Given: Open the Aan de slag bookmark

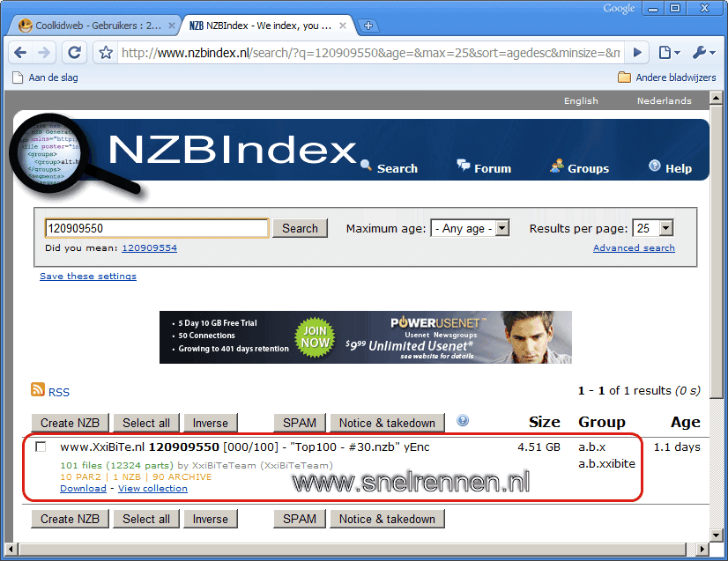Looking at the screenshot, I should click(45, 78).
